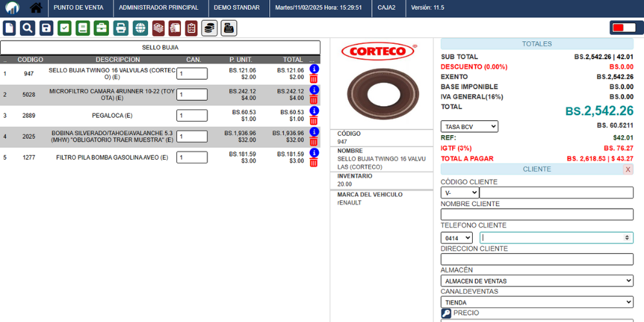Click the green checkmark toolbar icon

point(64,28)
